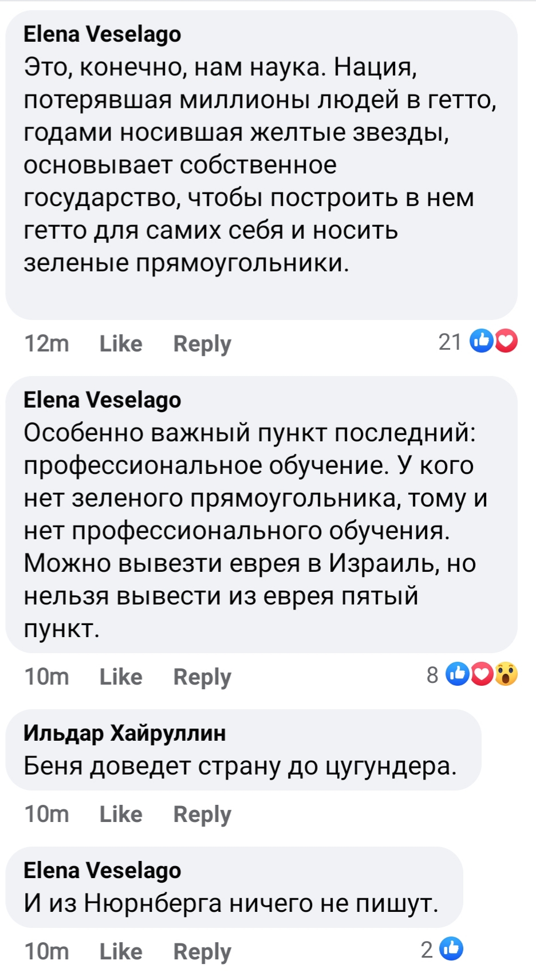Open Elena Veselago profile from top comment

click(103, 34)
